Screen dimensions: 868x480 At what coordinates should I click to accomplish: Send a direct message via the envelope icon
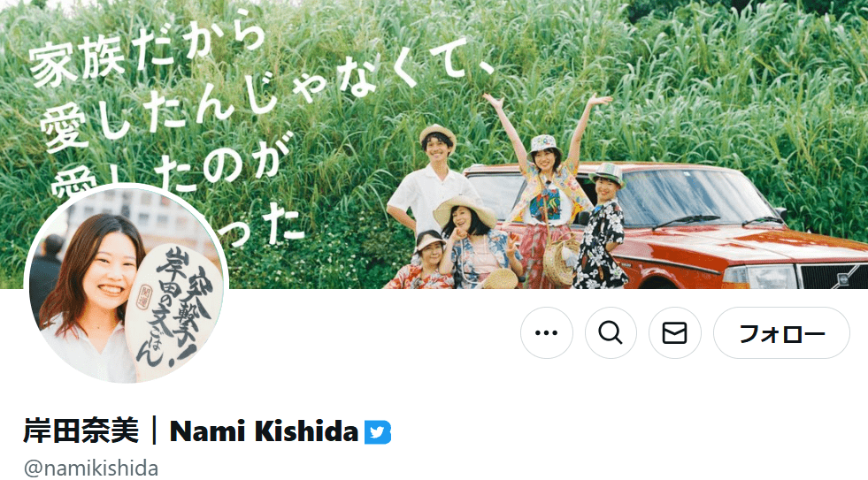(x=675, y=333)
